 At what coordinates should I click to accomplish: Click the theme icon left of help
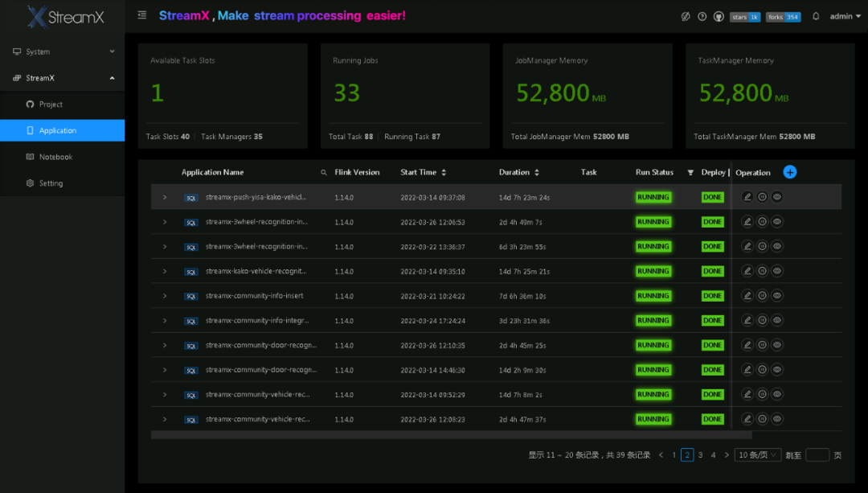pyautogui.click(x=686, y=16)
